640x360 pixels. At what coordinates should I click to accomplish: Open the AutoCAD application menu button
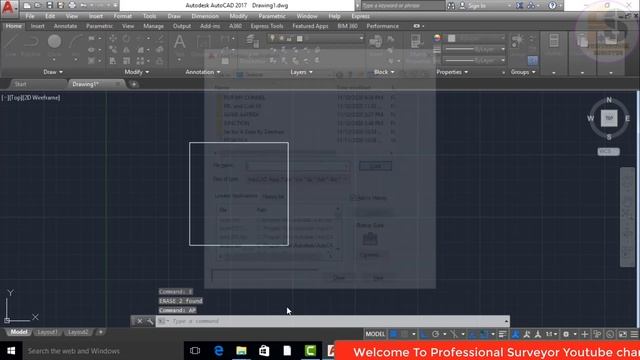[x=8, y=7]
